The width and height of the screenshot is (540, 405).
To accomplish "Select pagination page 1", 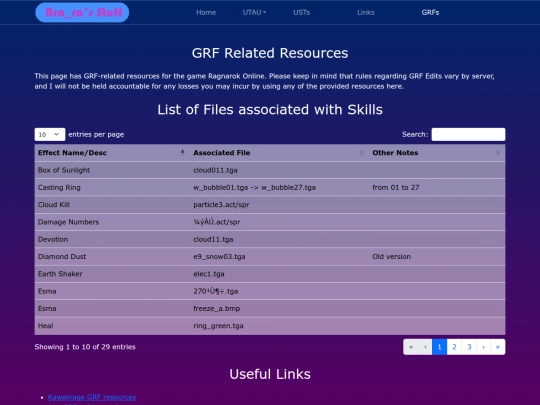I will 439,347.
